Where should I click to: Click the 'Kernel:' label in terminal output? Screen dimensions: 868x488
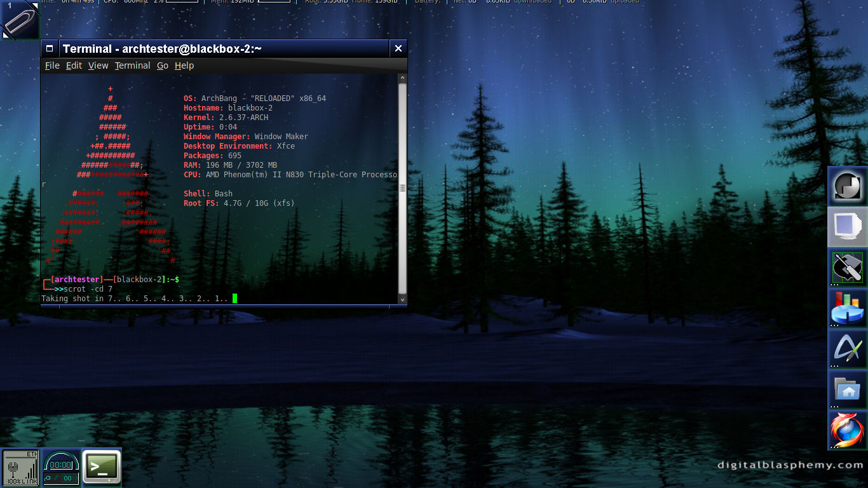(199, 118)
